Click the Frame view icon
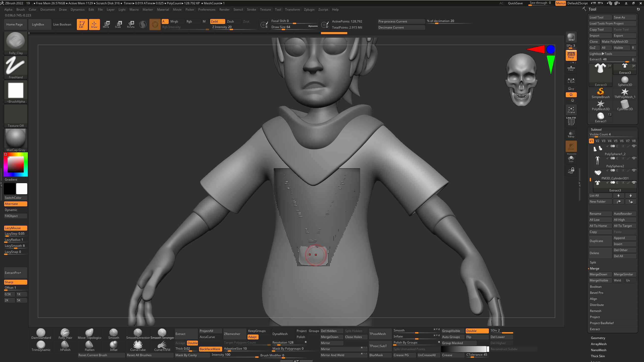644x362 pixels. pos(571,110)
